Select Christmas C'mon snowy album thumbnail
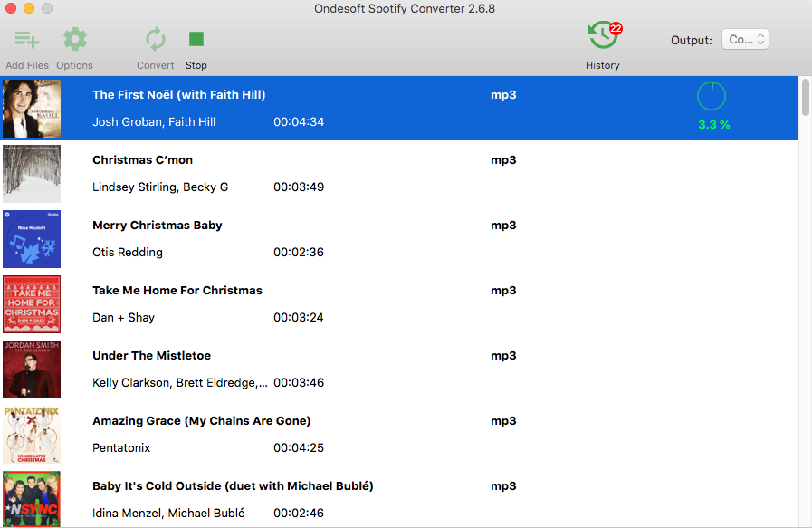Screen dimensions: 812x528 [x=32, y=174]
